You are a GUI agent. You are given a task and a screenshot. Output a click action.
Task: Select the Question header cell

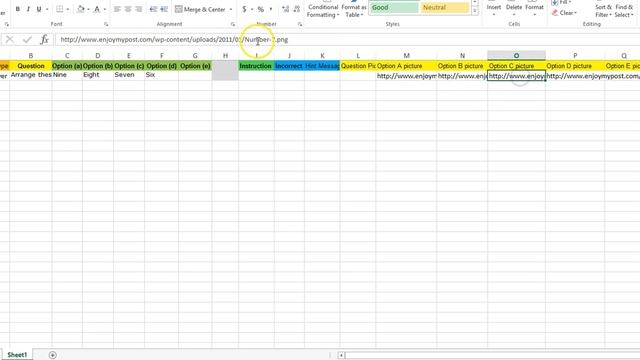click(31, 66)
